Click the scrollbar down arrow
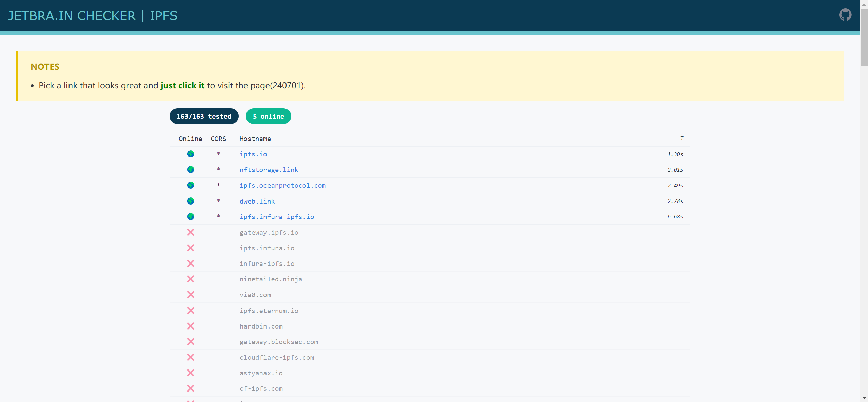868x402 pixels. click(864, 398)
